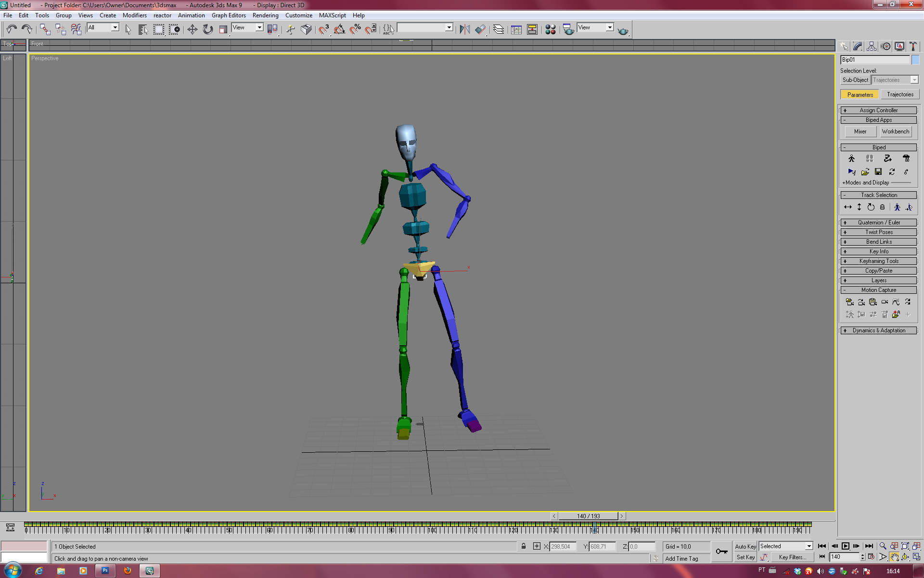The width and height of the screenshot is (924, 578).
Task: Click the Add Time Tag field
Action: (687, 558)
